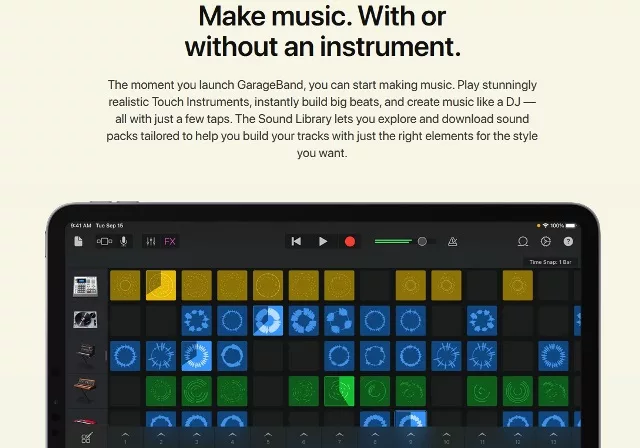Tap the cell edit grid icon
Image resolution: width=640 pixels, height=448 pixels.
point(87,438)
